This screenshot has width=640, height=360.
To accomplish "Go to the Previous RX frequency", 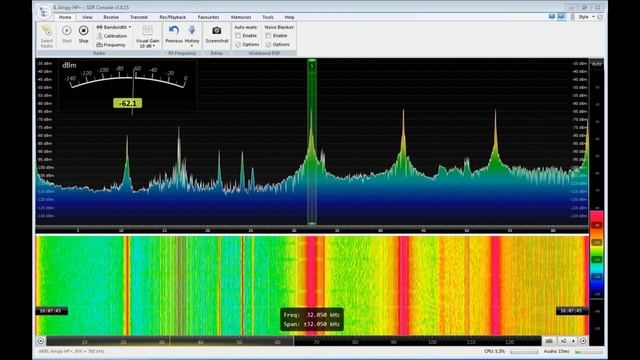I will click(x=174, y=34).
